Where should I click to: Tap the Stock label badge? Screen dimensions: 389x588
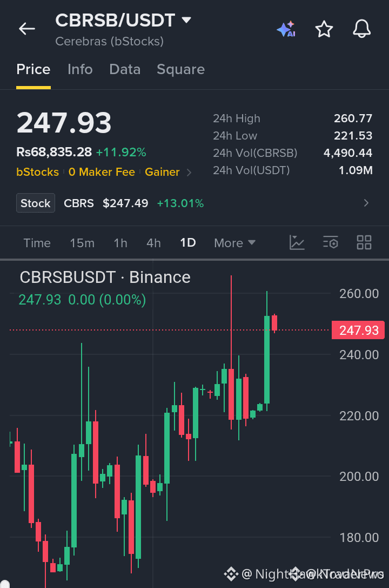click(x=36, y=203)
